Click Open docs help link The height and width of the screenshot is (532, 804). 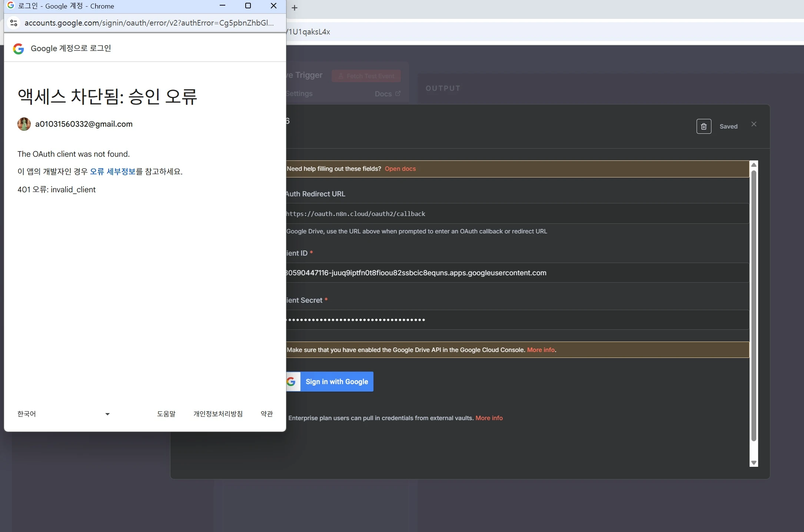click(x=400, y=169)
